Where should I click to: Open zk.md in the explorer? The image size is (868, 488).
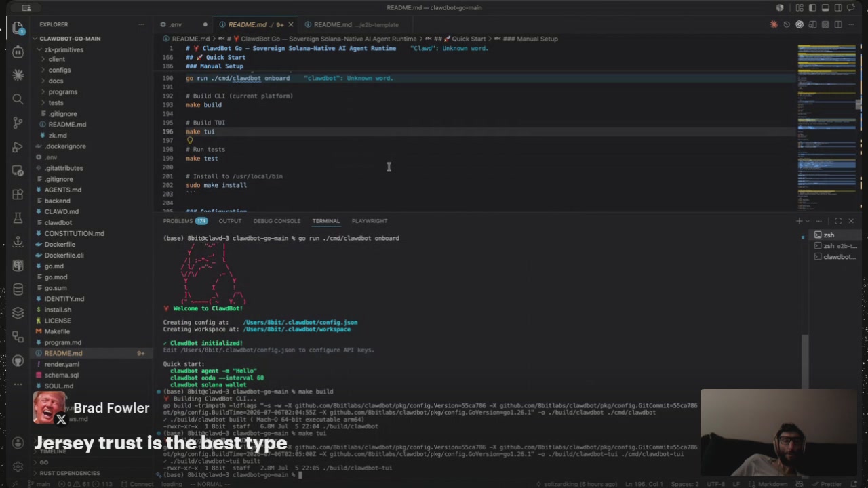(58, 136)
